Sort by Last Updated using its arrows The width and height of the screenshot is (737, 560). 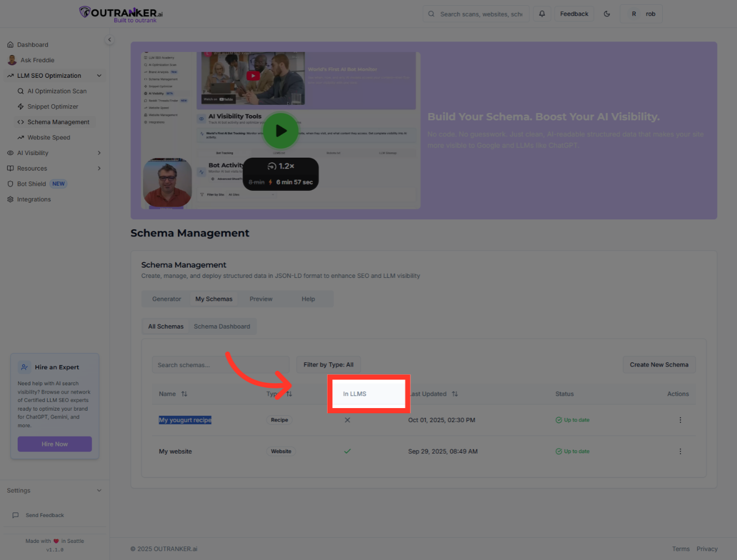(x=455, y=394)
